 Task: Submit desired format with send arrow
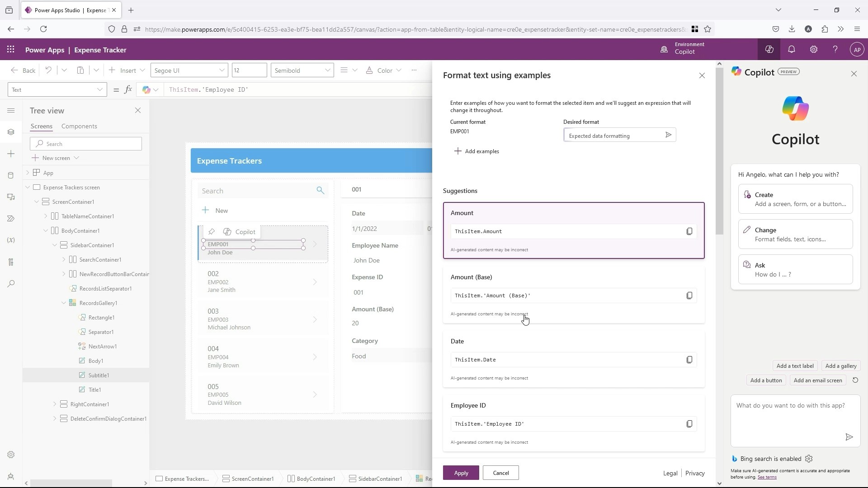pos(668,135)
